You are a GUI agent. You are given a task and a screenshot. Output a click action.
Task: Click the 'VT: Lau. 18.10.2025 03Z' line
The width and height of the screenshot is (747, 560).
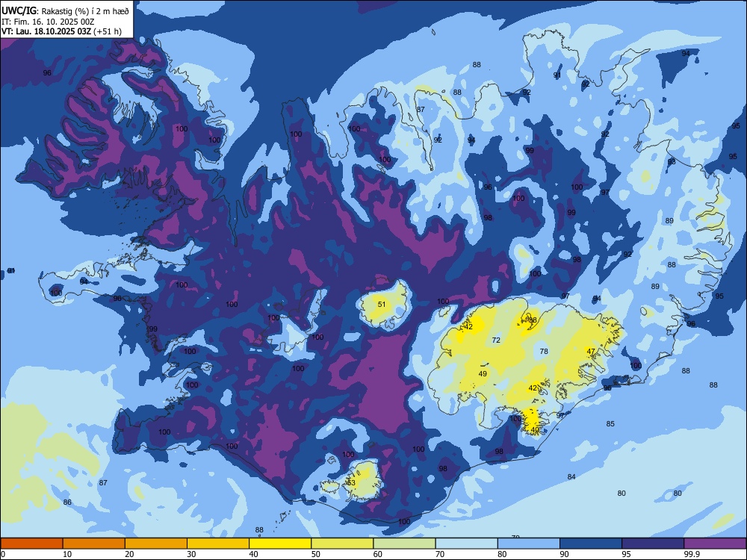46,31
